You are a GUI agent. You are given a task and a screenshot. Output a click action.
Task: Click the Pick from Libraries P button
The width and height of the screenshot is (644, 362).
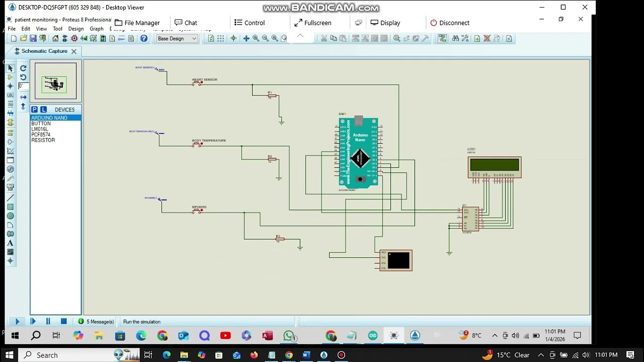34,110
